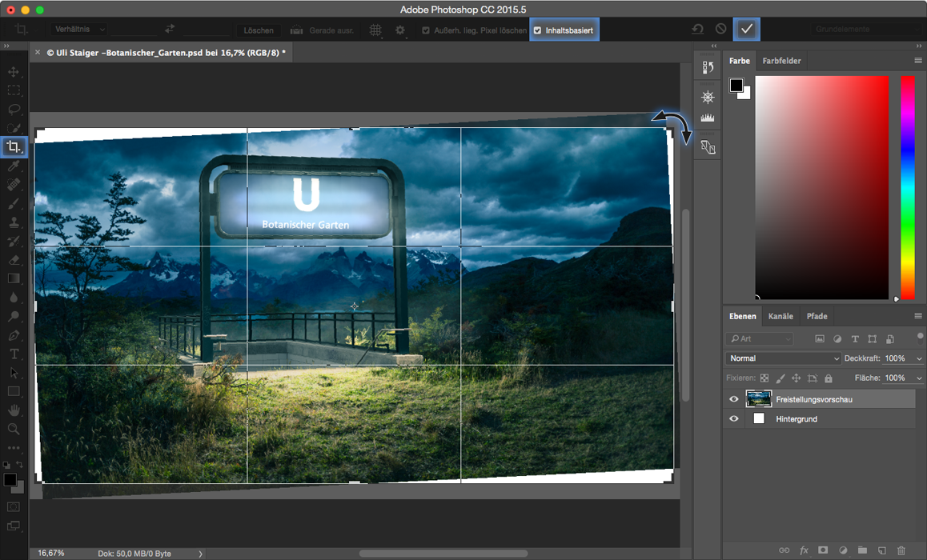The image size is (927, 560).
Task: Commit the crop with the checkmark
Action: (747, 29)
